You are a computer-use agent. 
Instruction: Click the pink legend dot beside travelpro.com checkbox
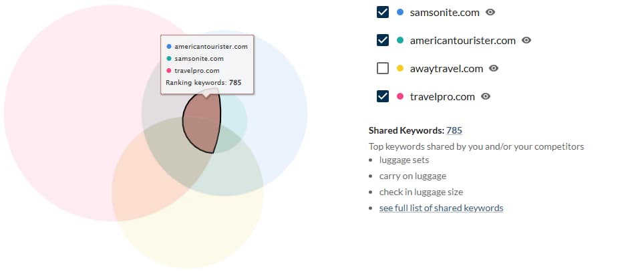pos(399,96)
